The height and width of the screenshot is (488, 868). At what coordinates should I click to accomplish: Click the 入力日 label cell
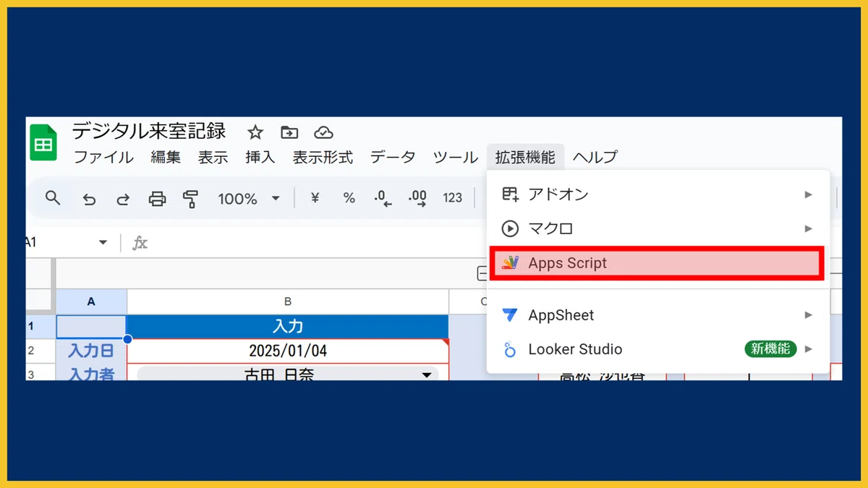[91, 351]
